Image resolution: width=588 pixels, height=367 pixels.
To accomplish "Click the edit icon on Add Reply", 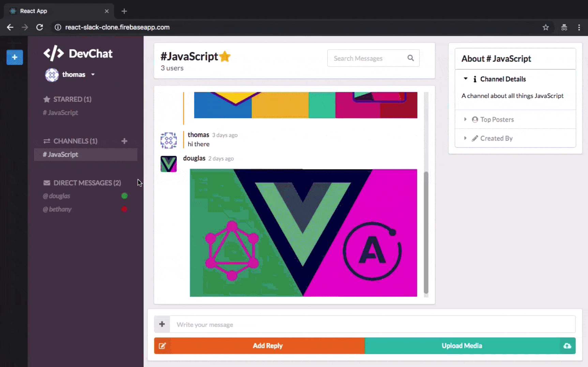I will click(162, 346).
